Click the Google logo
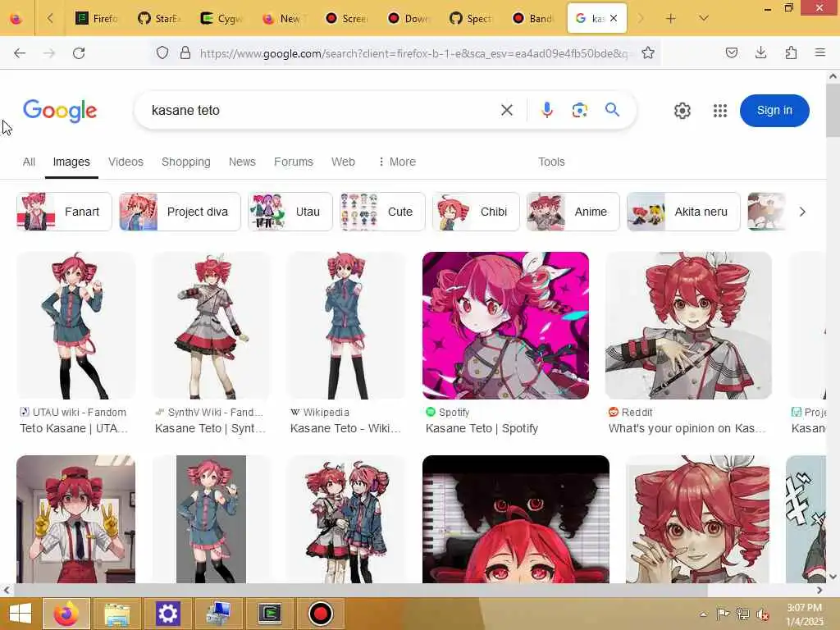This screenshot has width=840, height=630. (60, 111)
